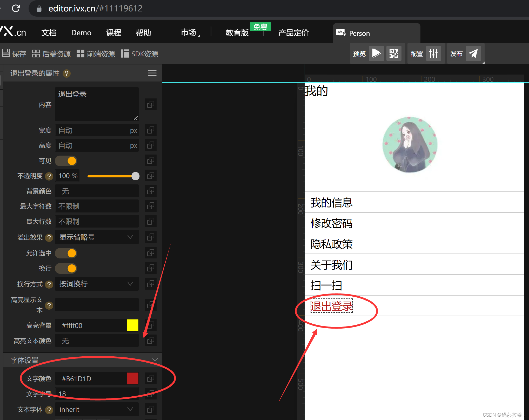This screenshot has width=529, height=420.
Task: Click the 最大字符数 input field
Action: click(x=97, y=206)
